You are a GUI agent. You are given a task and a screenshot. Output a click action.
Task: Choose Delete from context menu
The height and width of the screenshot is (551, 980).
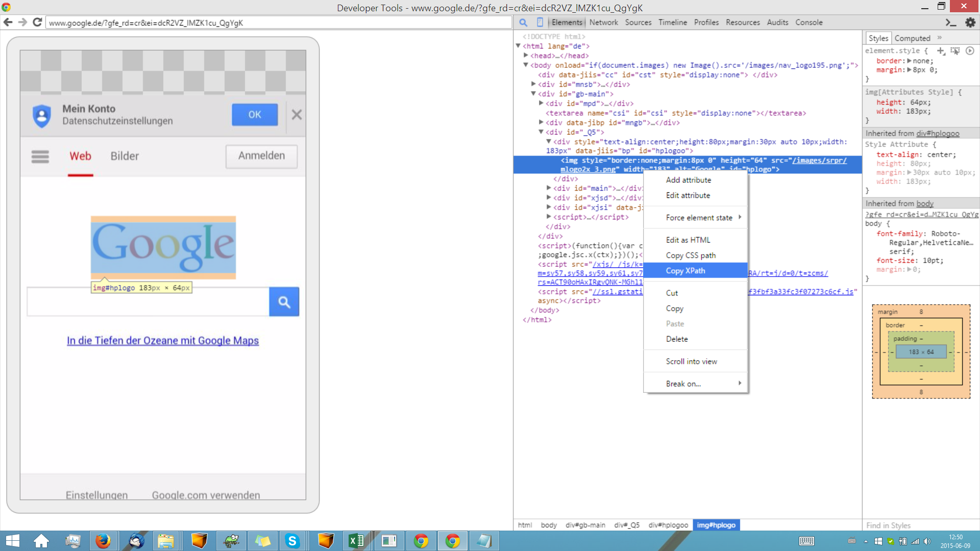pos(695,339)
